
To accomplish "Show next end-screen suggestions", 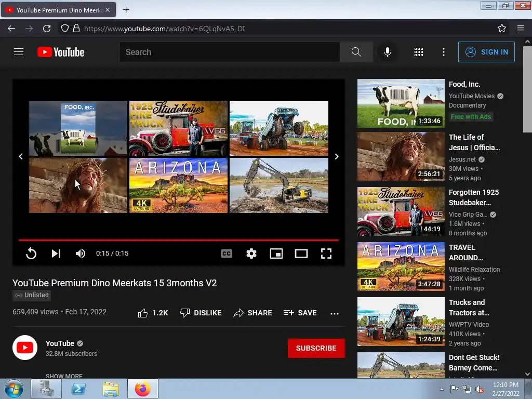I will [337, 156].
